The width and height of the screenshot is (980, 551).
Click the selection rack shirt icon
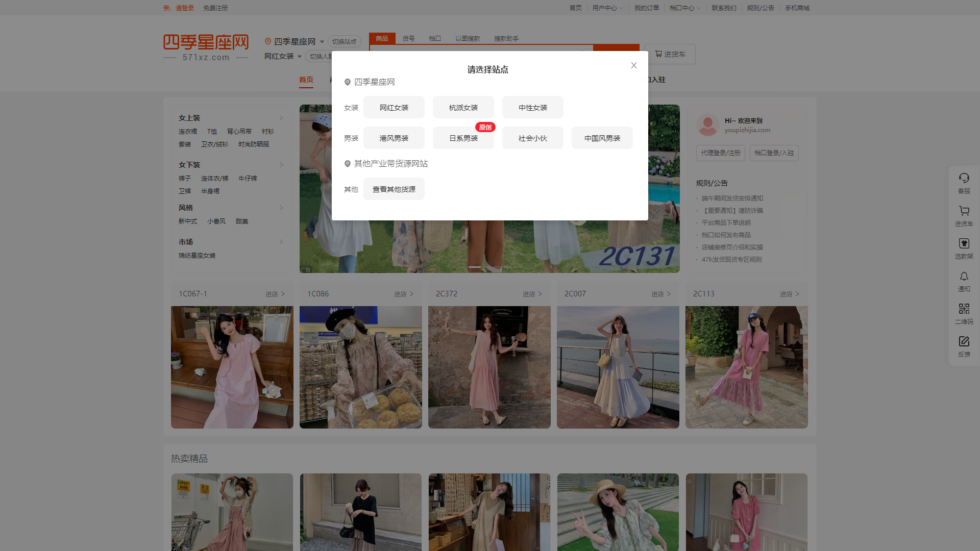964,243
